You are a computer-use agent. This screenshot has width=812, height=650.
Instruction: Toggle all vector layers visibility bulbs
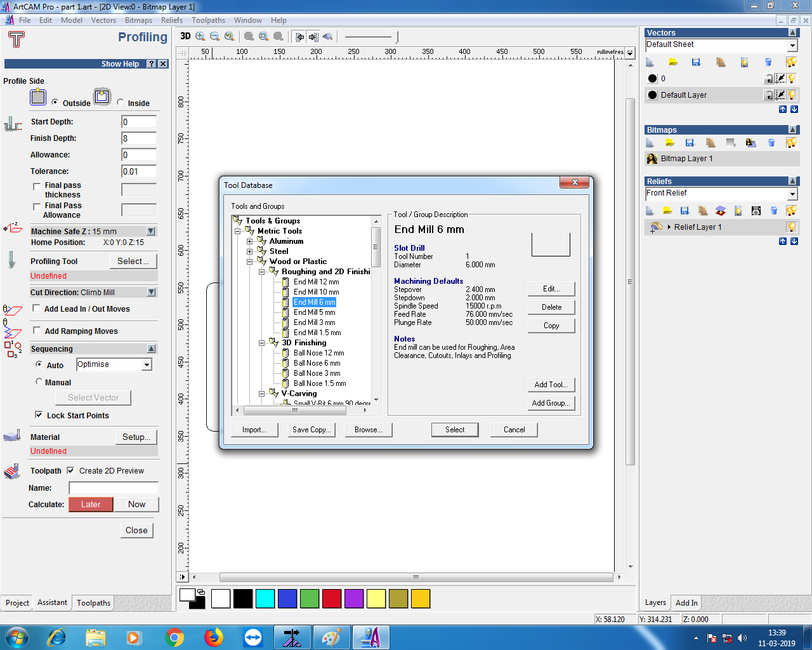tap(791, 62)
